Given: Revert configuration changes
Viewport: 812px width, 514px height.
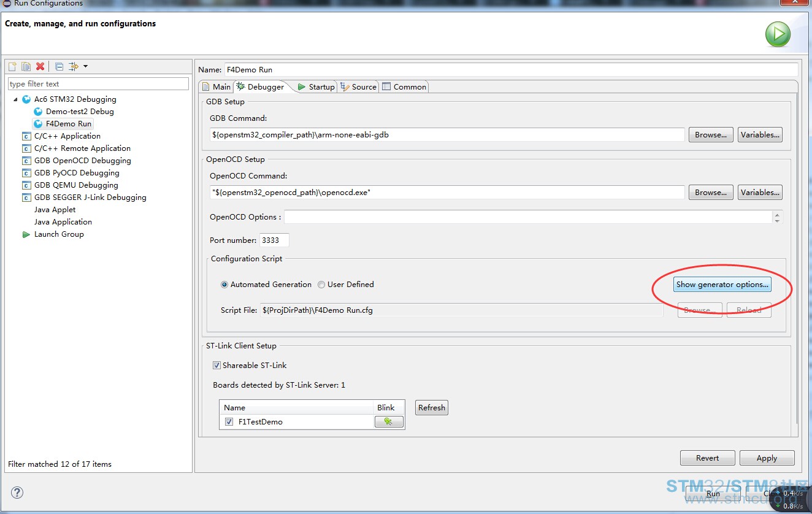Looking at the screenshot, I should click(x=707, y=458).
